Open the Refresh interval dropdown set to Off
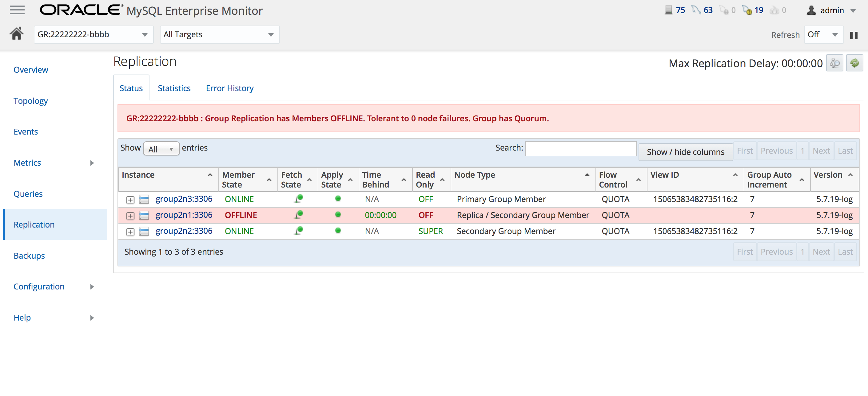868x396 pixels. tap(823, 34)
